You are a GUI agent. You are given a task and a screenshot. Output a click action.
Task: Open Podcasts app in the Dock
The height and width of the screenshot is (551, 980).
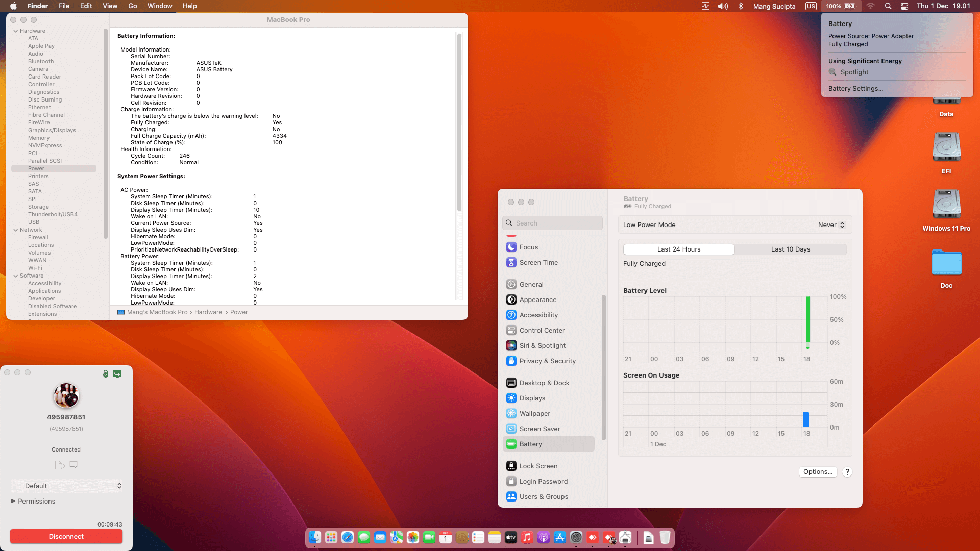(x=544, y=537)
